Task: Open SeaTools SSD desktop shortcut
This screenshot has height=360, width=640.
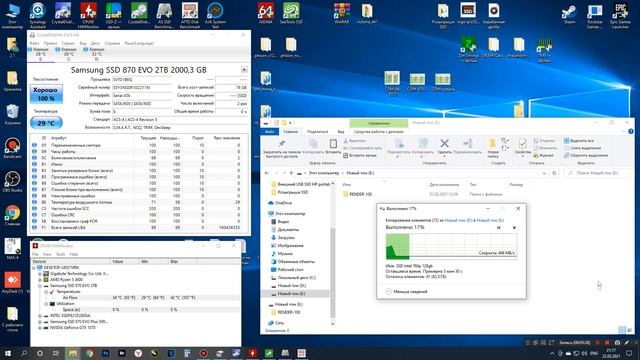Action: 291,14
